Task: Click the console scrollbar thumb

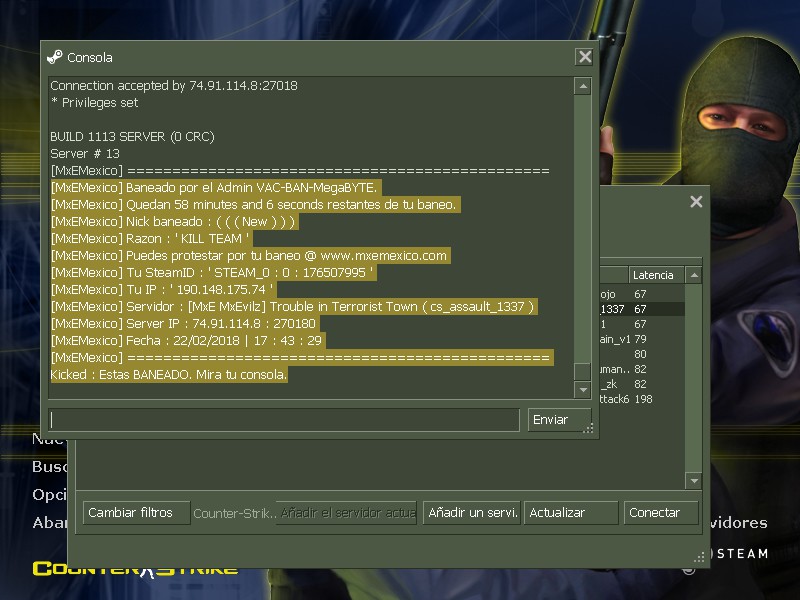Action: 583,371
